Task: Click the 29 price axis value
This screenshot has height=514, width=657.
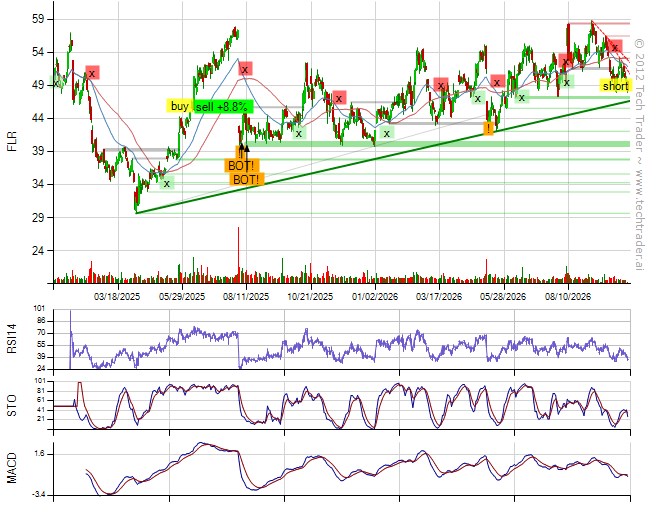Action: tap(37, 217)
